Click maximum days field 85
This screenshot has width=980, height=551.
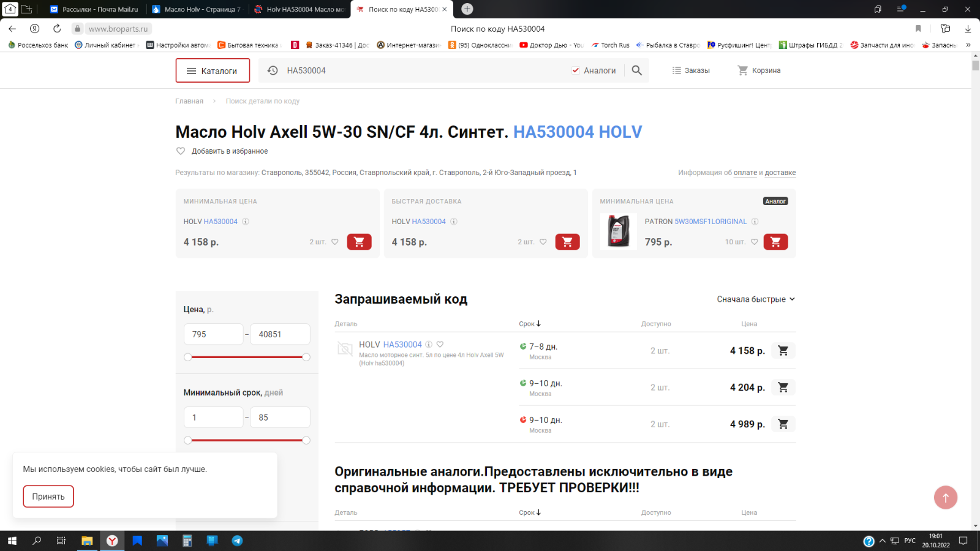[280, 418]
